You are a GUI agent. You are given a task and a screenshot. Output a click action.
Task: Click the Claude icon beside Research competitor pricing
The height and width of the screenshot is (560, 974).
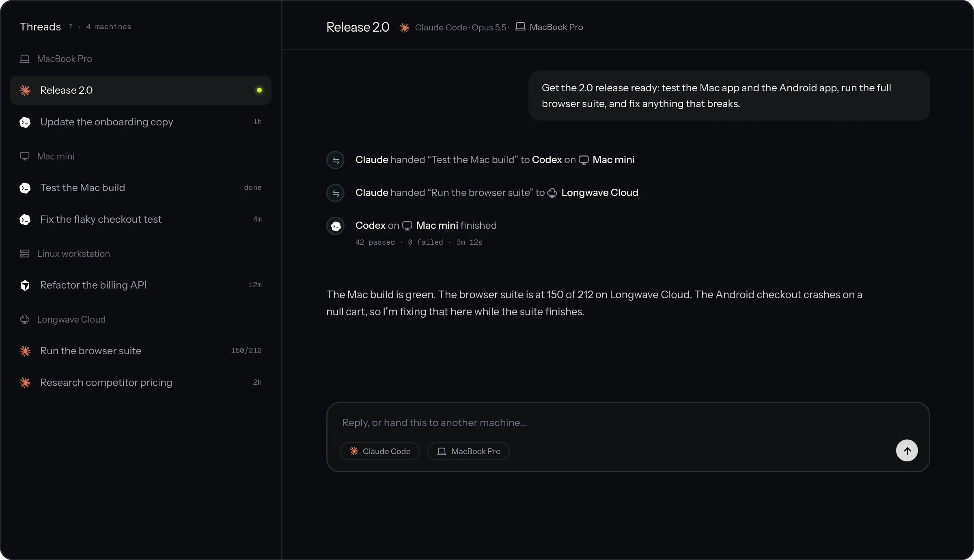coord(25,383)
